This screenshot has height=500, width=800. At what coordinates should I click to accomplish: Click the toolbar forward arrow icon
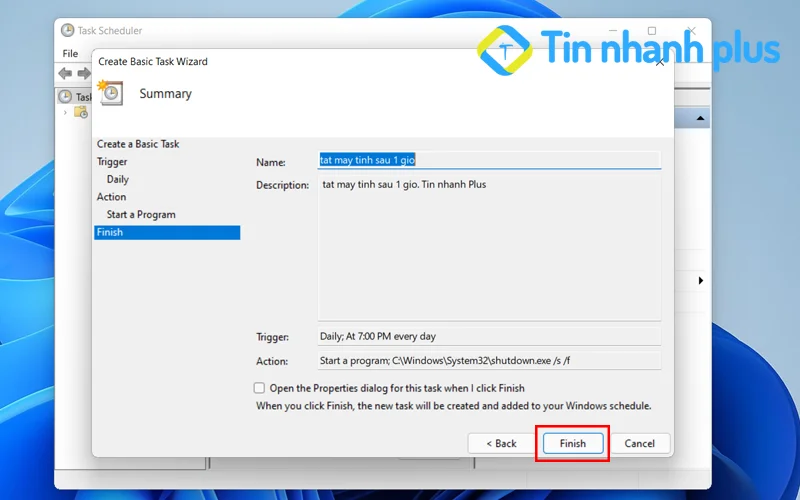83,73
